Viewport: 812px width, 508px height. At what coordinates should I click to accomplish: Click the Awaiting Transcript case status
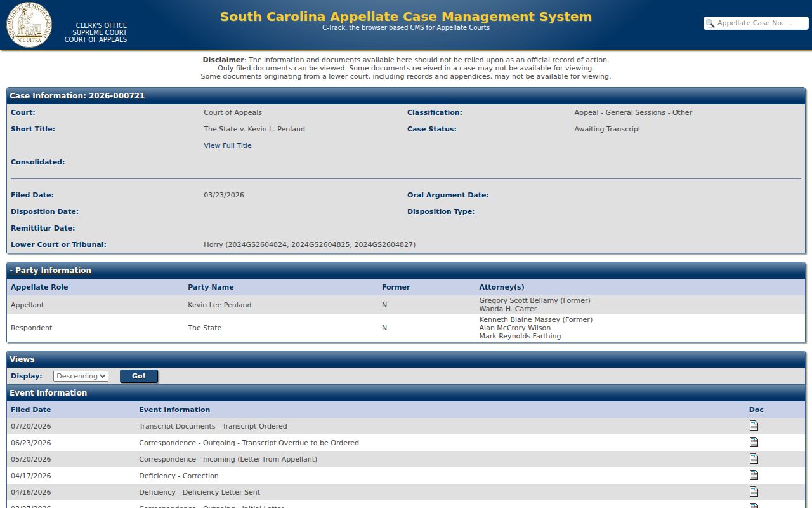coord(608,129)
